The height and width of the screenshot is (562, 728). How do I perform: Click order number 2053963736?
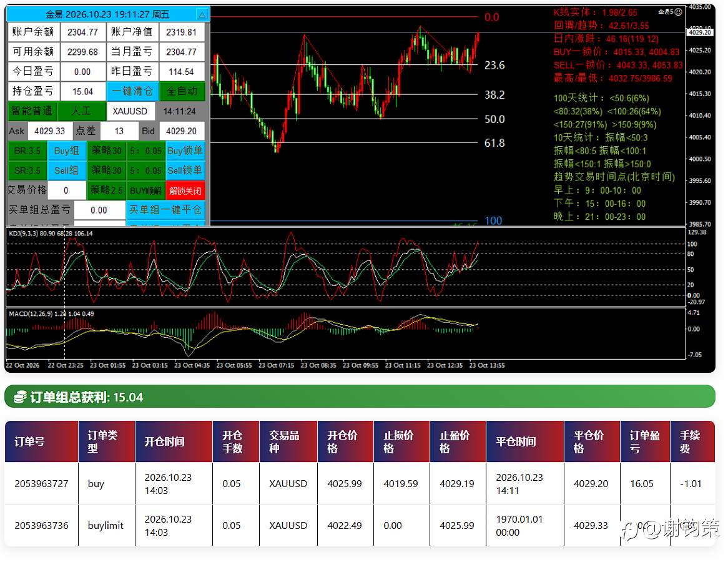(x=41, y=525)
